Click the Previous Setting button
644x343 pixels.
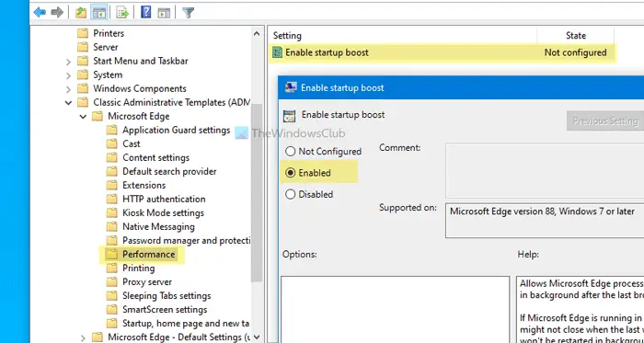(x=605, y=121)
